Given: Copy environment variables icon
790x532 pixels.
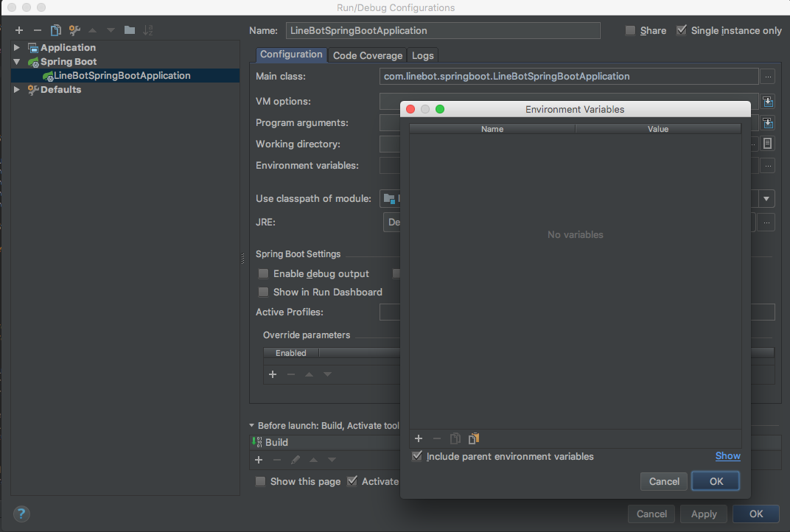Looking at the screenshot, I should (455, 439).
